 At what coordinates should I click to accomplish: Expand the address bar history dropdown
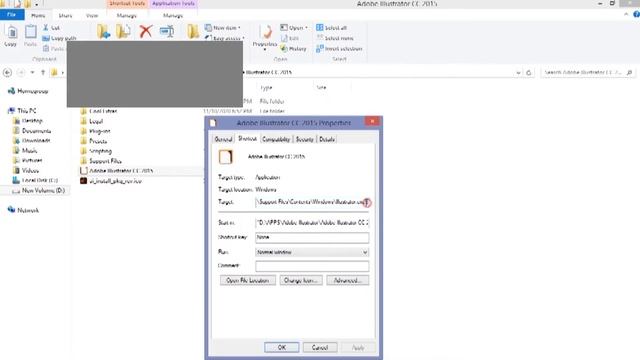pos(518,73)
